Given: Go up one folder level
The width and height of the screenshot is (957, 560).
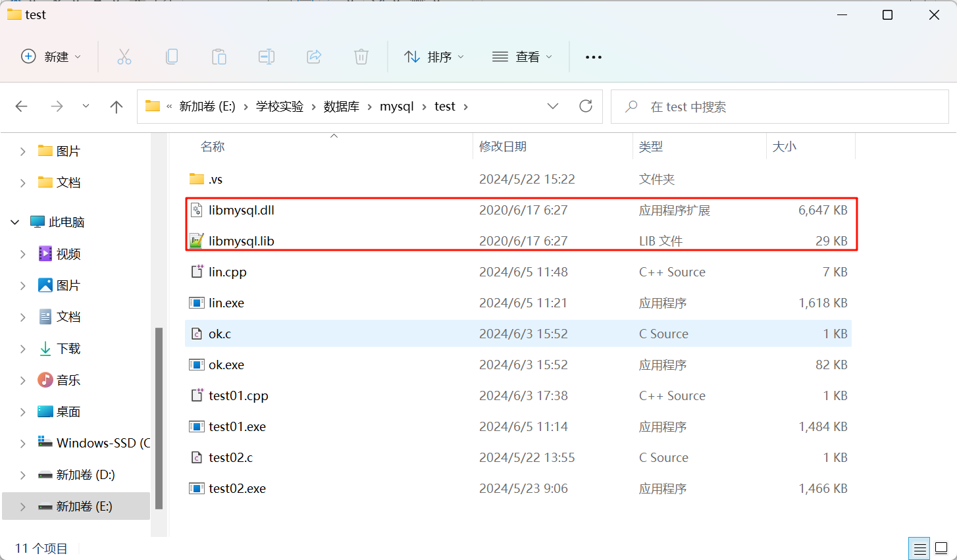Looking at the screenshot, I should [116, 107].
